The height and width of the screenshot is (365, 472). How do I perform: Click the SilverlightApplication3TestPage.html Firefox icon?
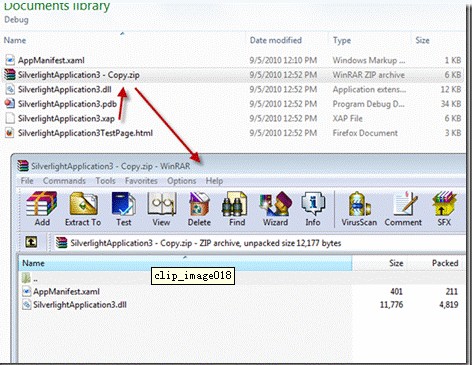pyautogui.click(x=10, y=133)
